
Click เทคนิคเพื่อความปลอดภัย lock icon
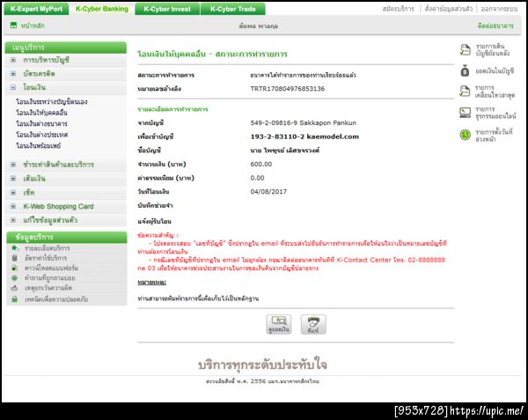pos(14,299)
